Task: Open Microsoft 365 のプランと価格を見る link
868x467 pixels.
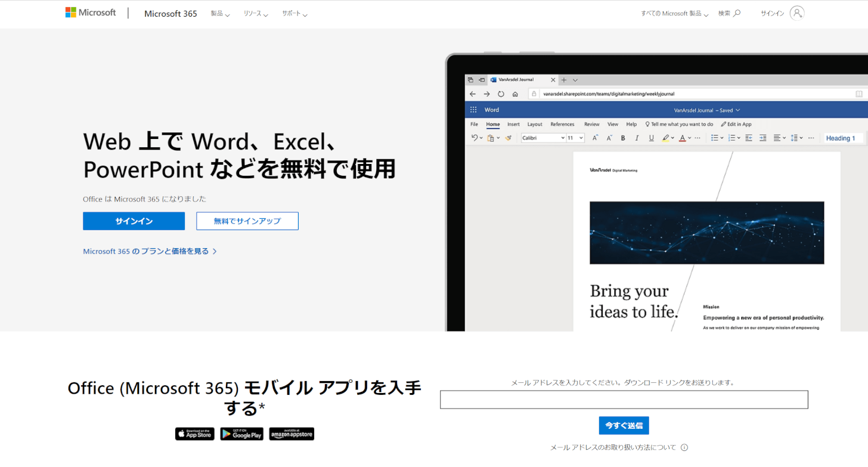Action: point(150,251)
